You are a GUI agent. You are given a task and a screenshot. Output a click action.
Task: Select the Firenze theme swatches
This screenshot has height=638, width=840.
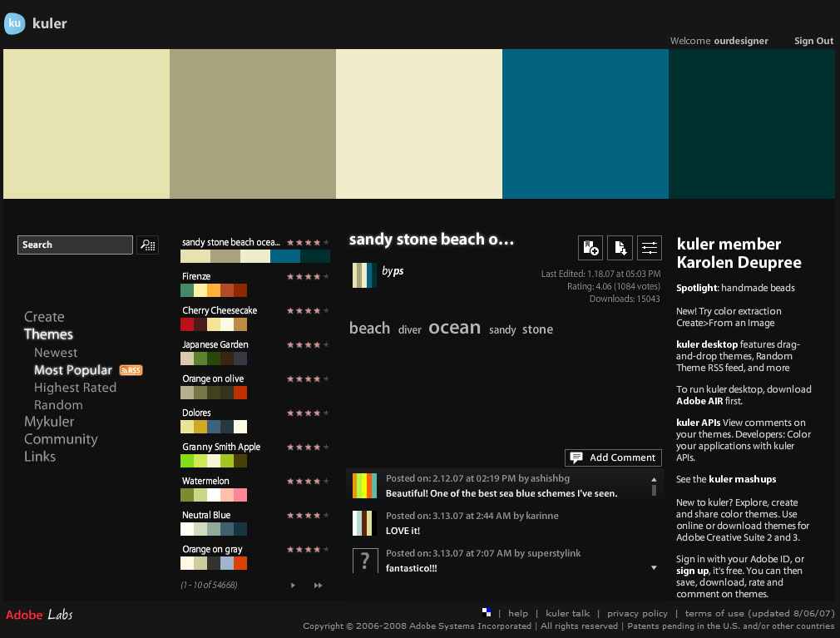point(214,290)
